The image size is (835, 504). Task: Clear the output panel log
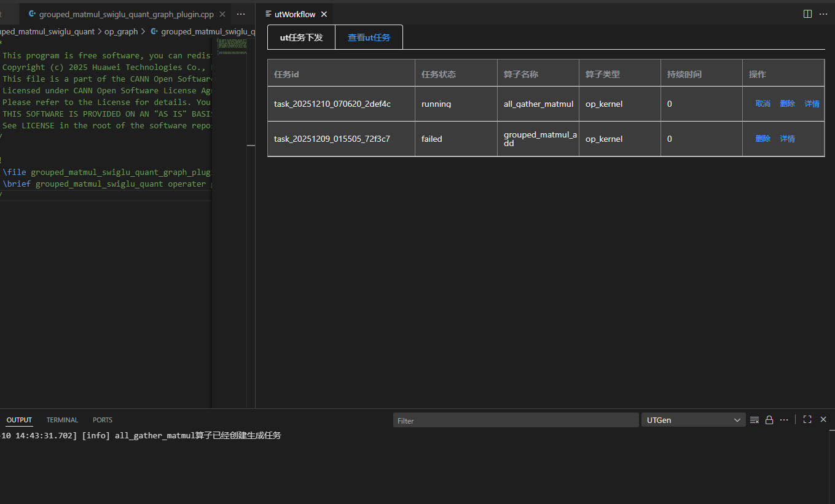tap(755, 420)
